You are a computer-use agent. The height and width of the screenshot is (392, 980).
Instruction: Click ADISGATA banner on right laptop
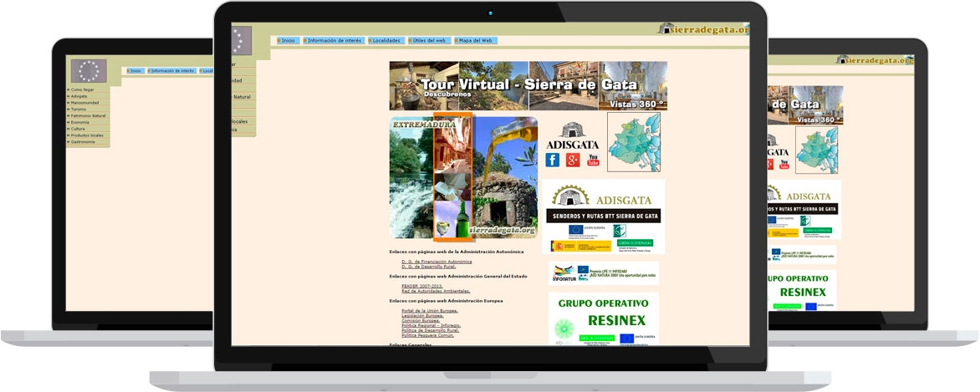pos(804,210)
